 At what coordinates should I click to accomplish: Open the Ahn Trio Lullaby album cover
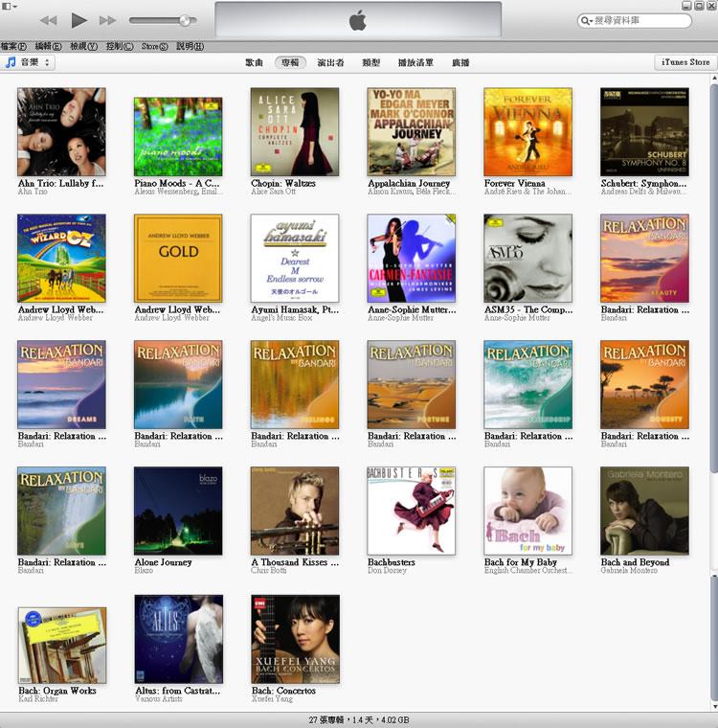click(x=61, y=132)
